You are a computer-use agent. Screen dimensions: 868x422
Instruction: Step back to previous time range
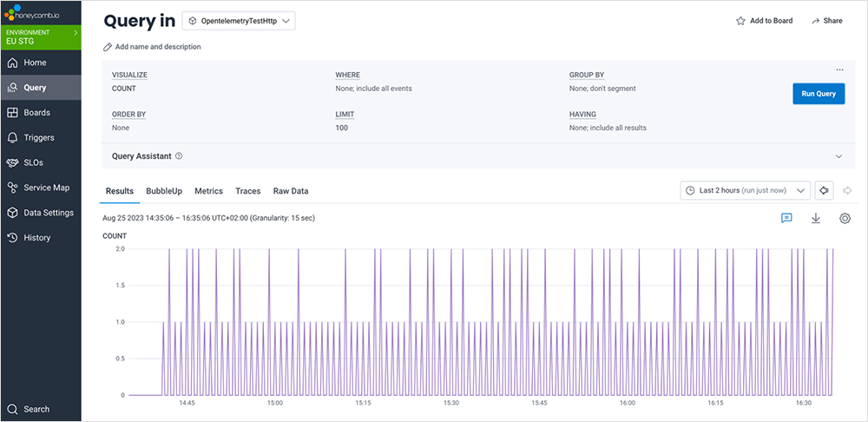(824, 190)
